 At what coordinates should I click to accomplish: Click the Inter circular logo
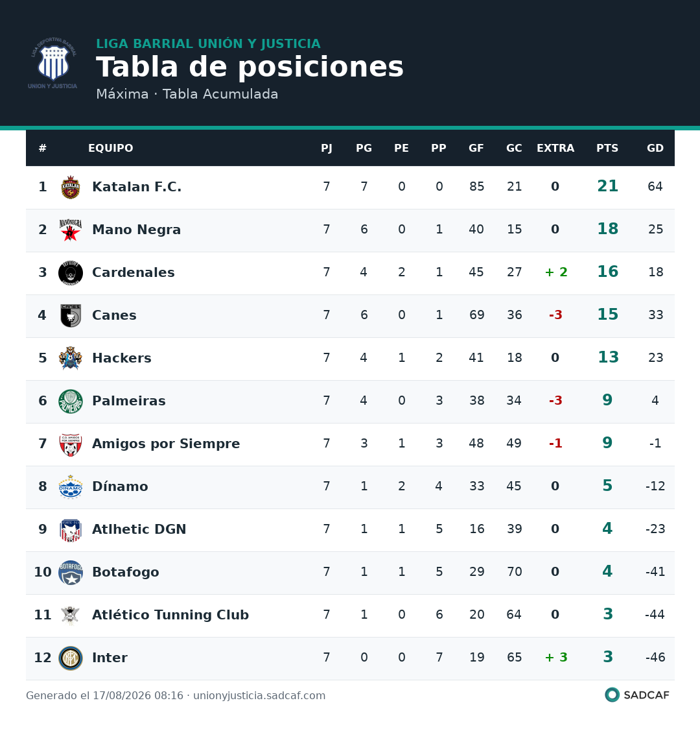[x=71, y=658]
